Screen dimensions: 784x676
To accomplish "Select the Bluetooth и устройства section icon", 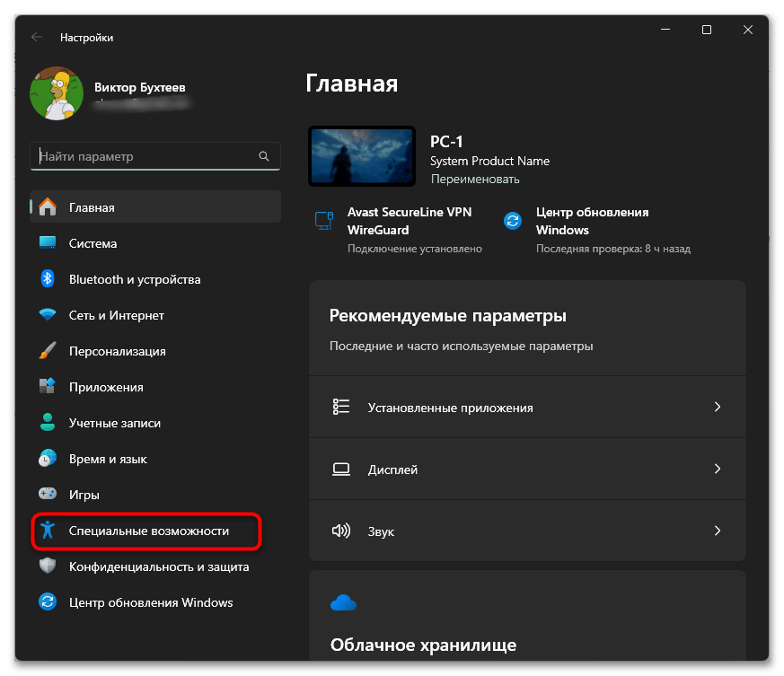I will (x=48, y=278).
